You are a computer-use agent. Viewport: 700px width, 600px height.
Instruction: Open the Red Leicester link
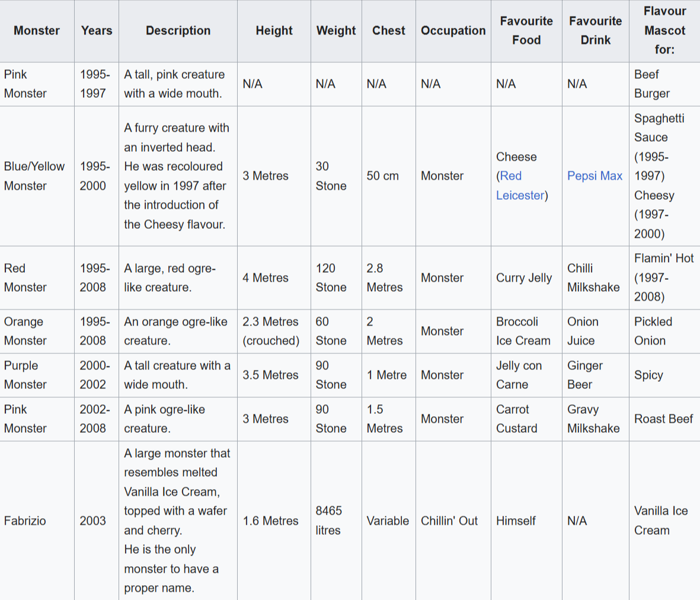(x=522, y=185)
